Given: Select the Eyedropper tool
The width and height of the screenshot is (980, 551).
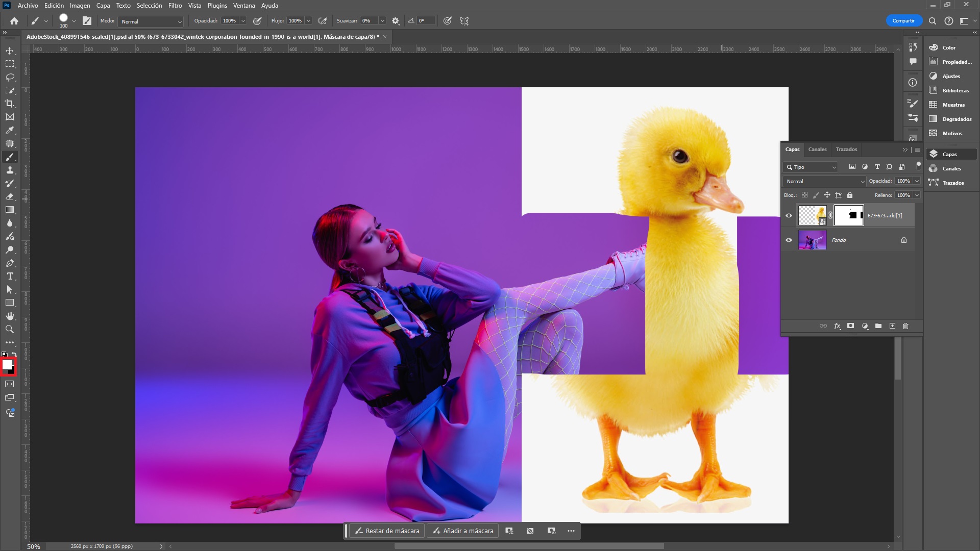Looking at the screenshot, I should pyautogui.click(x=10, y=130).
